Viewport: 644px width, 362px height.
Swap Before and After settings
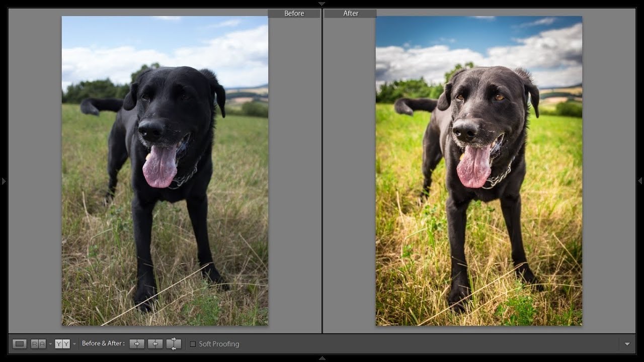(x=174, y=344)
